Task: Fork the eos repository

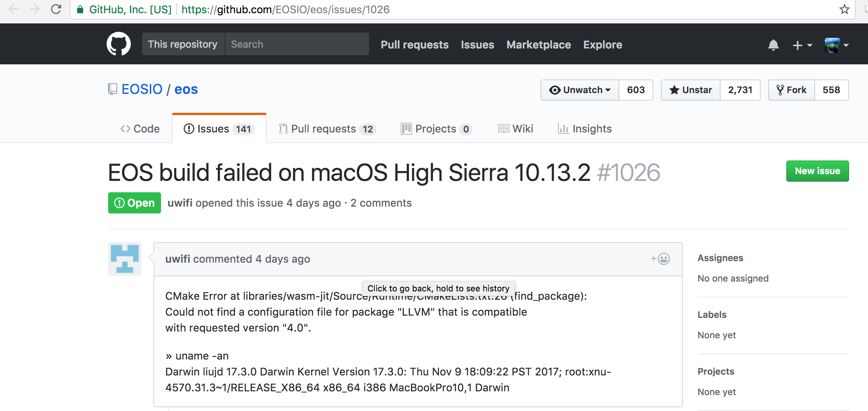Action: pyautogui.click(x=791, y=90)
